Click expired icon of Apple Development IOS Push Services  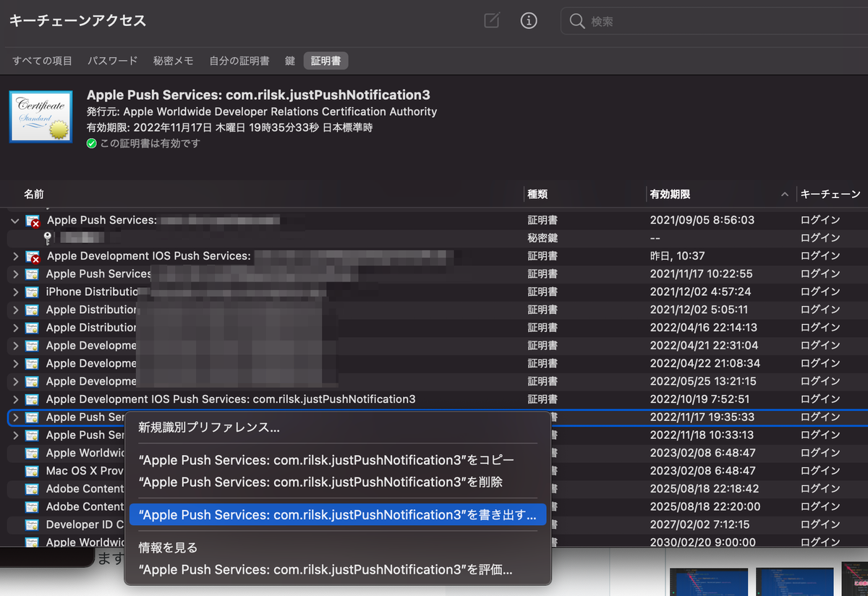[x=33, y=257]
